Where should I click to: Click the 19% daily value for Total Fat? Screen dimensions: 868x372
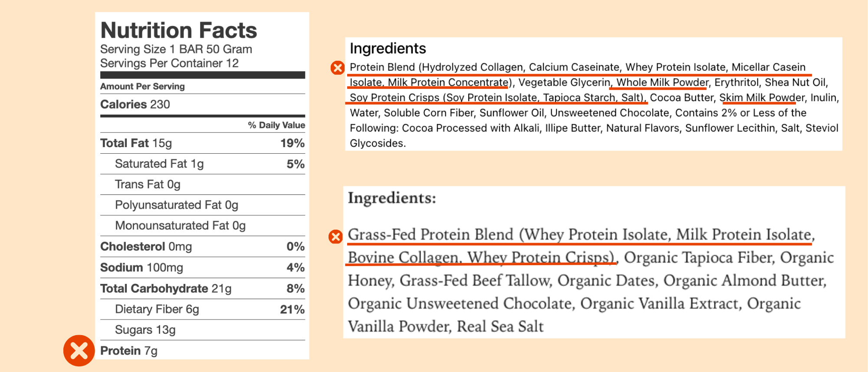point(293,143)
